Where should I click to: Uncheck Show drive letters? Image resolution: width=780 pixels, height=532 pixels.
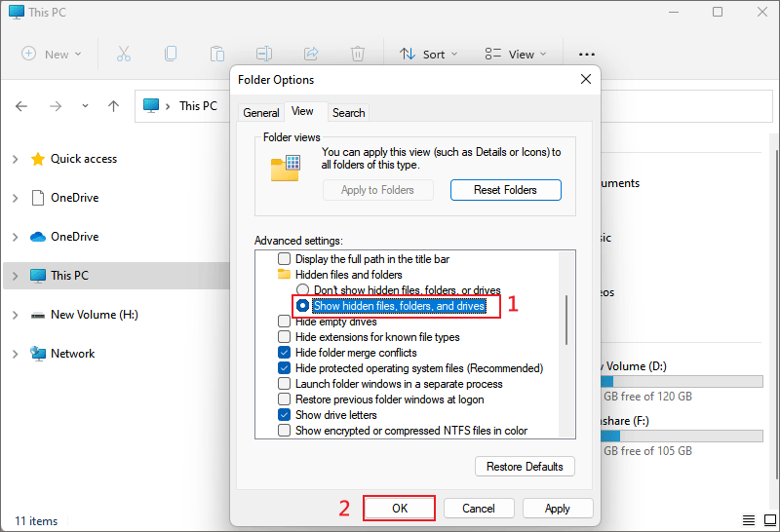[x=284, y=415]
